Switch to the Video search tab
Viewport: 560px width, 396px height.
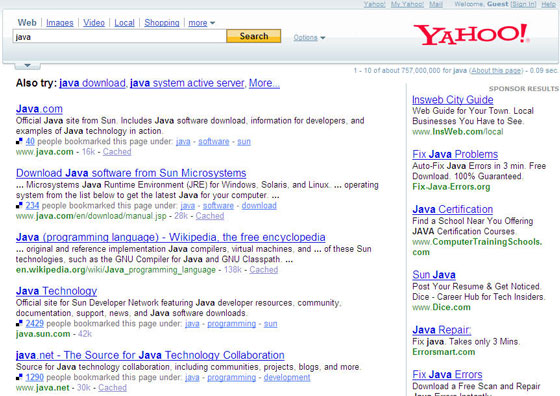click(94, 23)
